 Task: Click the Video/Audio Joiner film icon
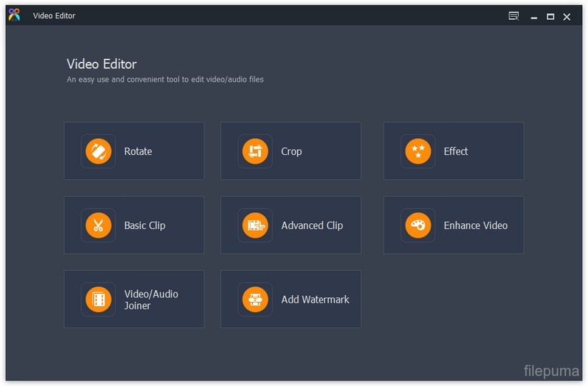[98, 300]
